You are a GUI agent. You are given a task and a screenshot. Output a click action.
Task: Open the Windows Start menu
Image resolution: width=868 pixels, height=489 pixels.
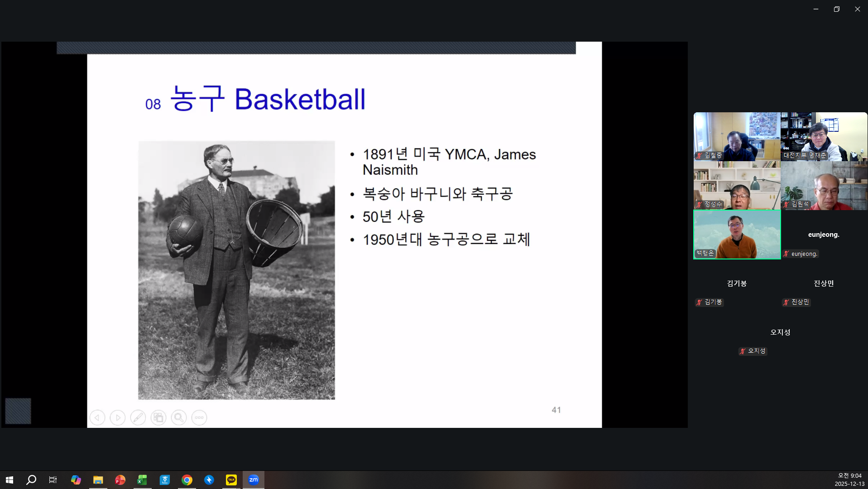point(9,479)
